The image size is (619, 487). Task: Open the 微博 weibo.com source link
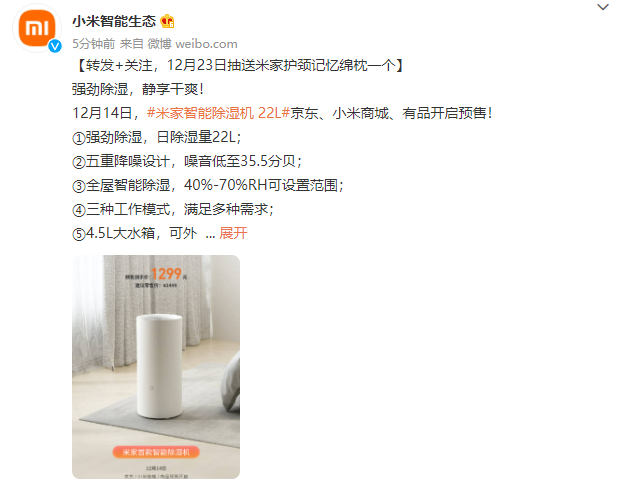coord(192,44)
